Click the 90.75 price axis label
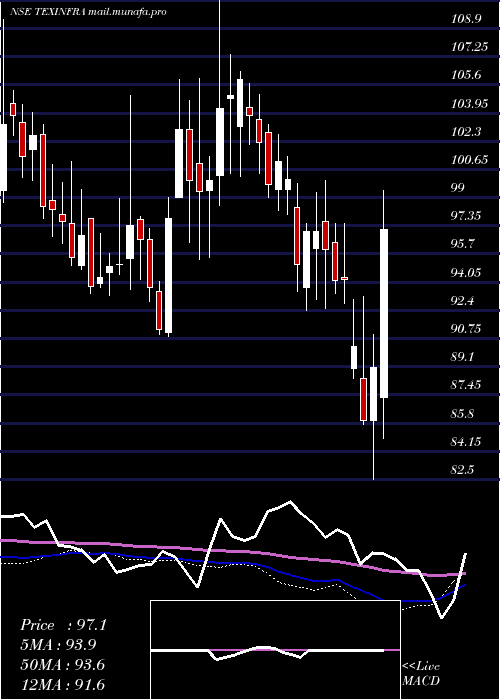This screenshot has width=500, height=700. (x=467, y=329)
